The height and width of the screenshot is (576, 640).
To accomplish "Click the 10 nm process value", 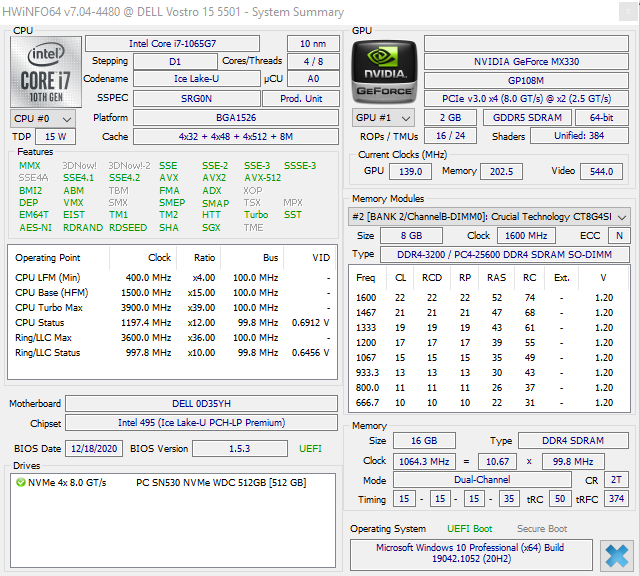I will coord(313,44).
